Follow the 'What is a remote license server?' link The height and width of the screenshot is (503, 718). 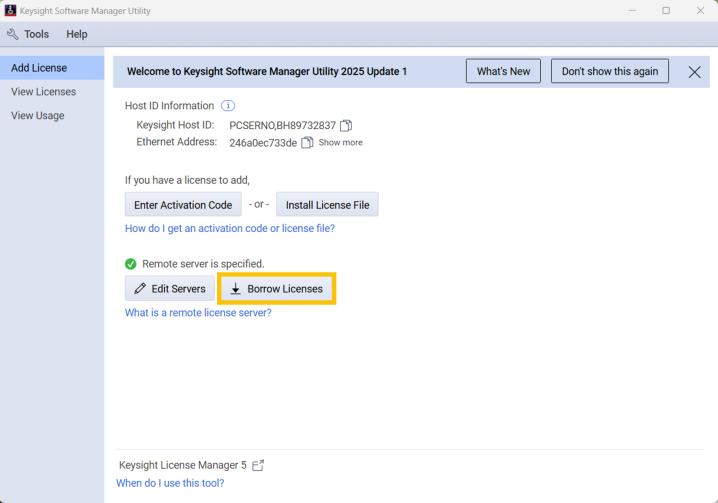pyautogui.click(x=198, y=313)
